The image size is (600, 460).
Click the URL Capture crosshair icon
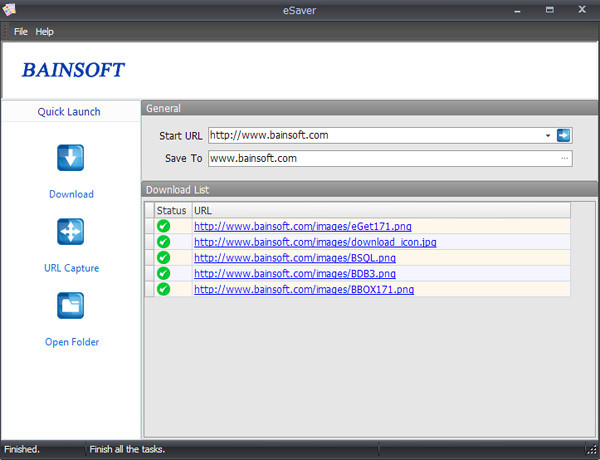point(70,231)
